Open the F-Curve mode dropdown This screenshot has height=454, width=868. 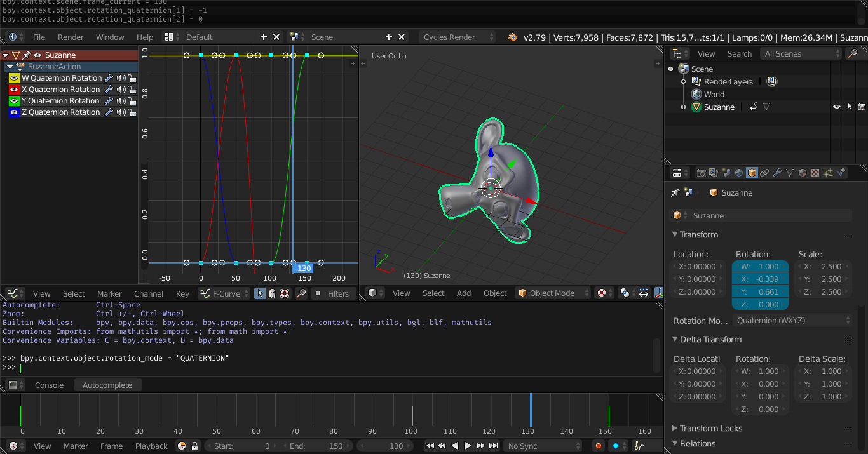[x=224, y=293]
